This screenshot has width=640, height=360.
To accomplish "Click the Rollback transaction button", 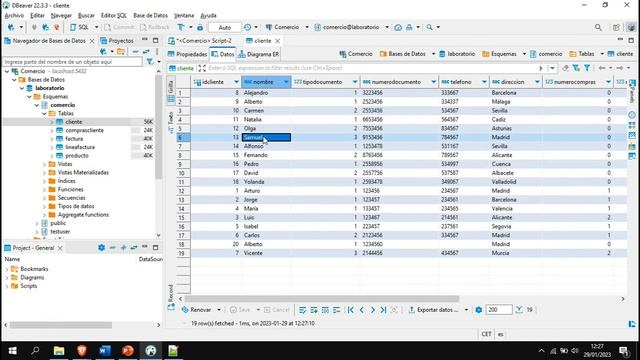I will click(154, 27).
